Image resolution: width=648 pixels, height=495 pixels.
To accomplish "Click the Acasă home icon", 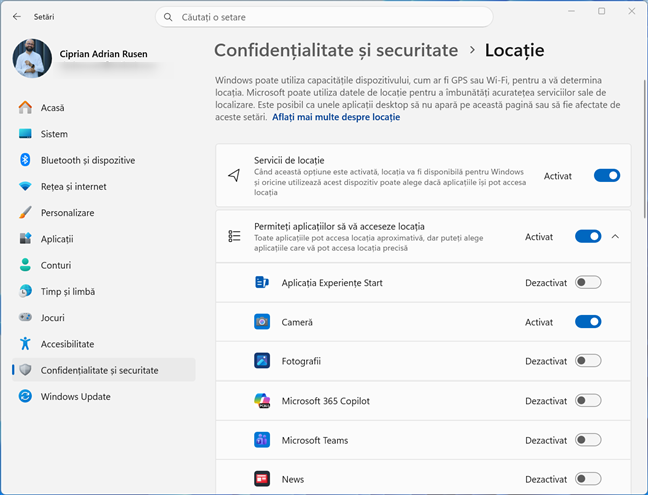I will click(x=25, y=107).
